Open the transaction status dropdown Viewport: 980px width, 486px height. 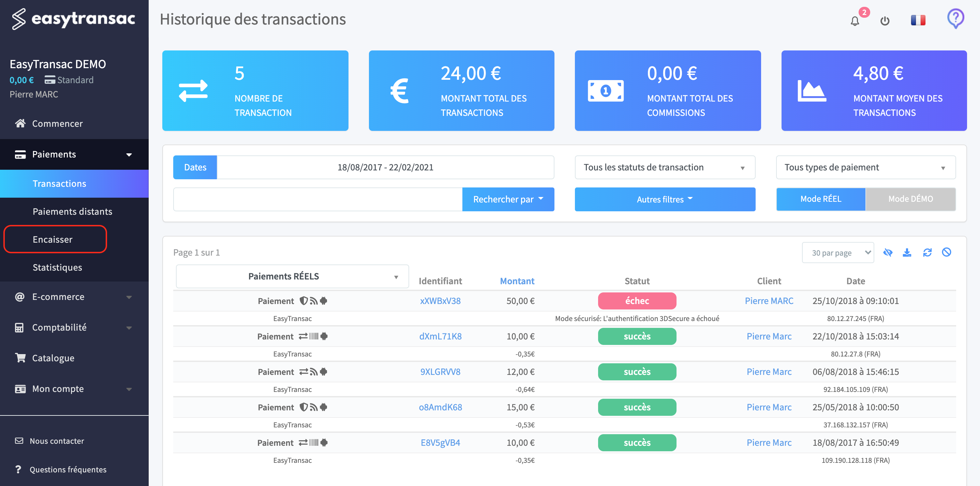[665, 167]
